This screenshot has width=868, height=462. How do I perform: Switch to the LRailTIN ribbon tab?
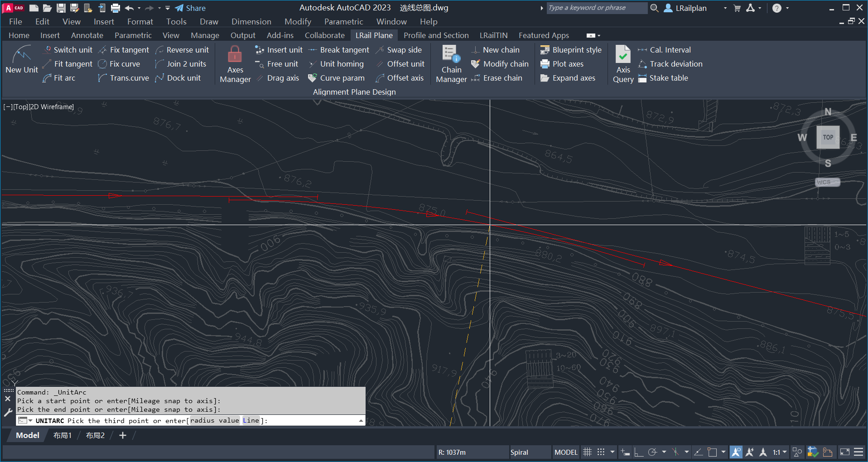point(493,35)
